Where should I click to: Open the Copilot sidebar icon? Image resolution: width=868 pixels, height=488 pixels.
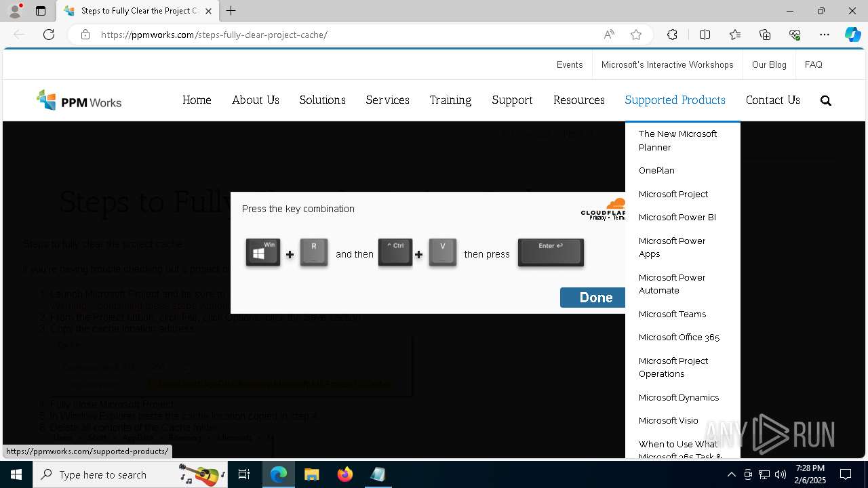tap(852, 35)
